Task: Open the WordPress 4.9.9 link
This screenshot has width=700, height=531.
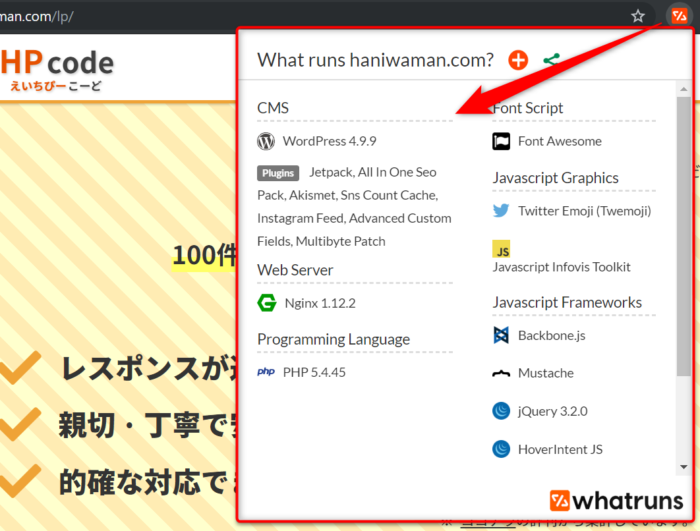Action: pyautogui.click(x=329, y=141)
